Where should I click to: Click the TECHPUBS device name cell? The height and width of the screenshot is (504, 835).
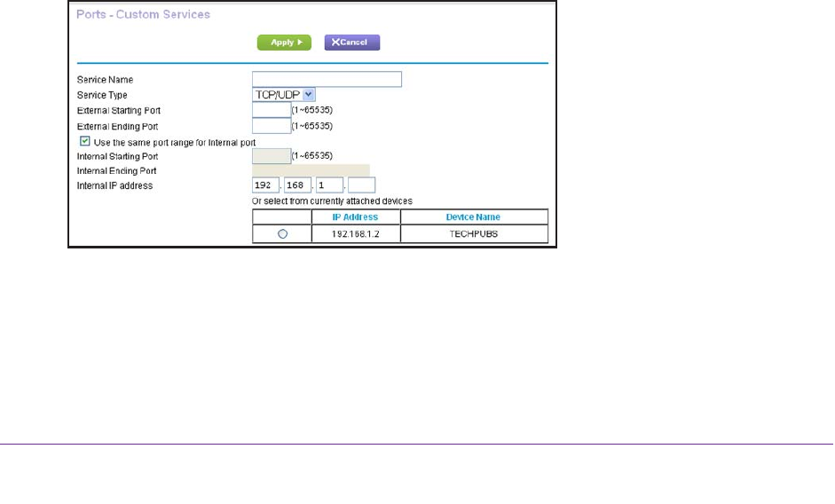click(x=474, y=234)
